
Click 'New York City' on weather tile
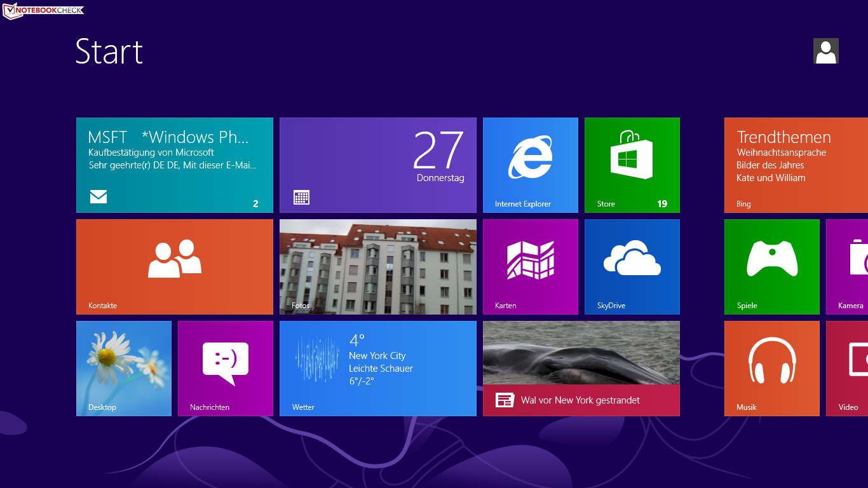(x=377, y=356)
